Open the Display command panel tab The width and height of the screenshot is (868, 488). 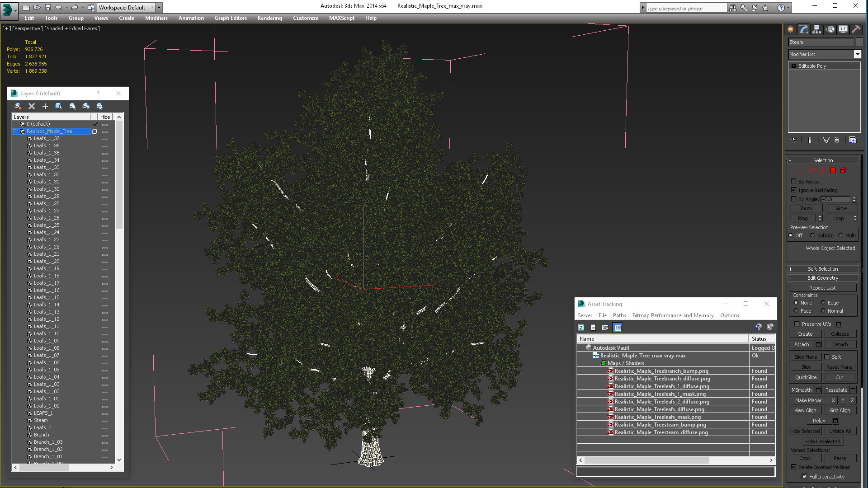[843, 29]
